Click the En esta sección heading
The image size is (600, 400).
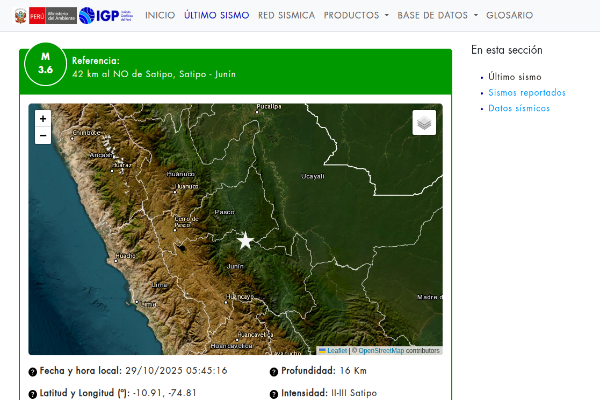pos(507,50)
